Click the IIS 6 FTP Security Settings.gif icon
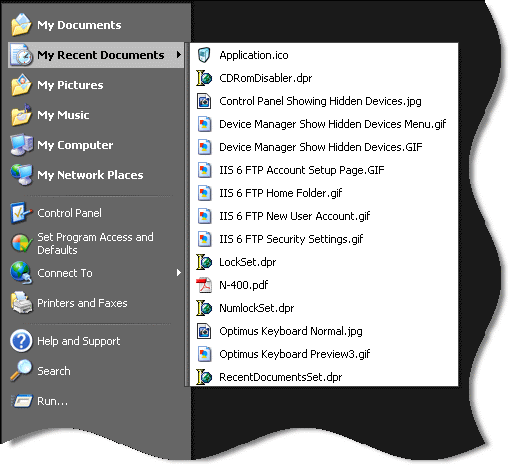Screen dimensions: 509x465 pos(204,239)
